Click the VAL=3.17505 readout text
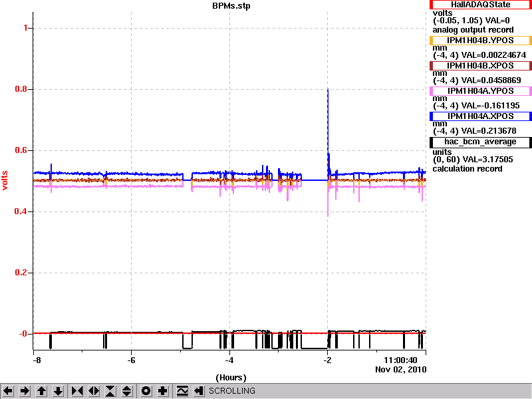The height and width of the screenshot is (399, 532). pyautogui.click(x=488, y=160)
